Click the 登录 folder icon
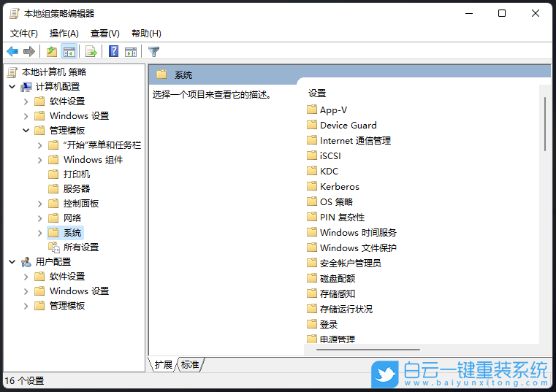This screenshot has height=392, width=556. point(312,324)
